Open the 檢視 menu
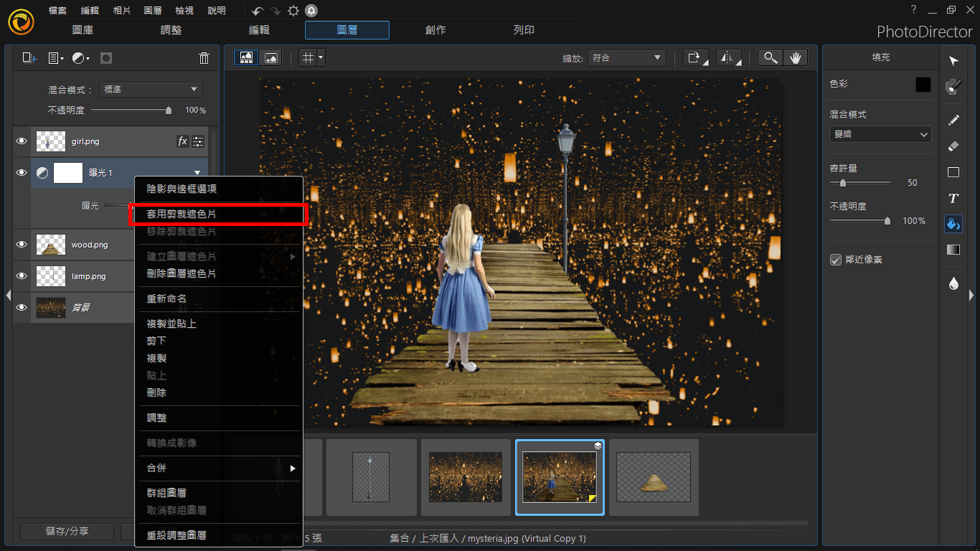 184,11
